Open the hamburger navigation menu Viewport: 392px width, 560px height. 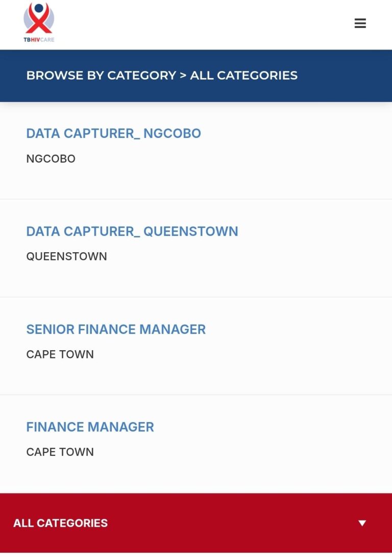pyautogui.click(x=360, y=23)
